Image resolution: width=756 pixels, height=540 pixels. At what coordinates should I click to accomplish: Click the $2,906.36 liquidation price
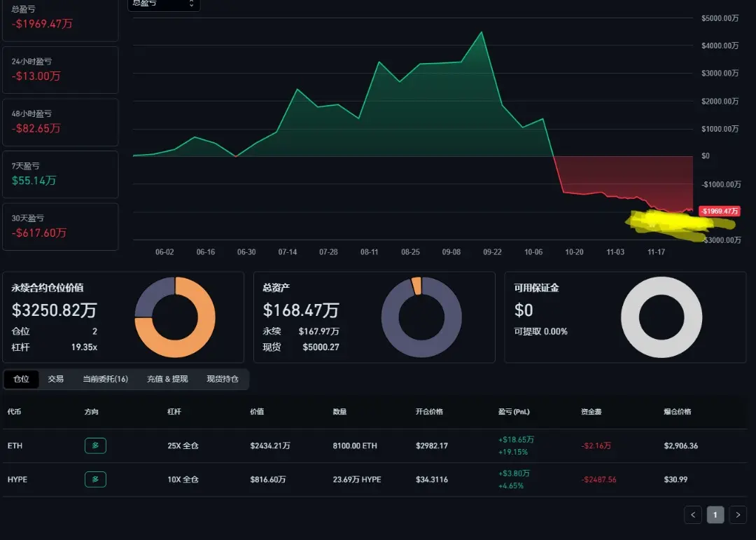[681, 445]
